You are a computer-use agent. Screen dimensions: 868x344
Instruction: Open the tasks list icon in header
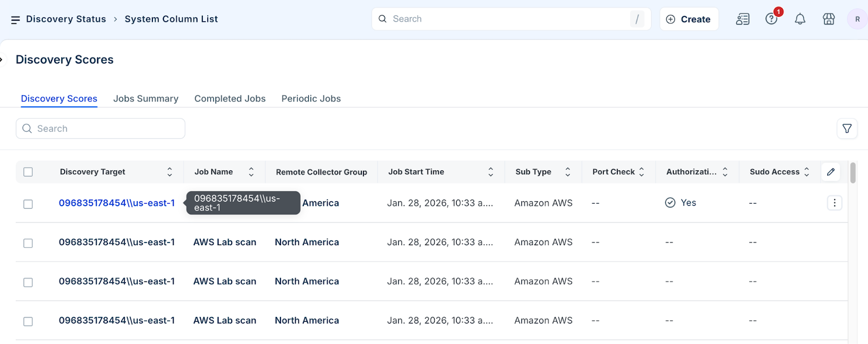pos(743,19)
